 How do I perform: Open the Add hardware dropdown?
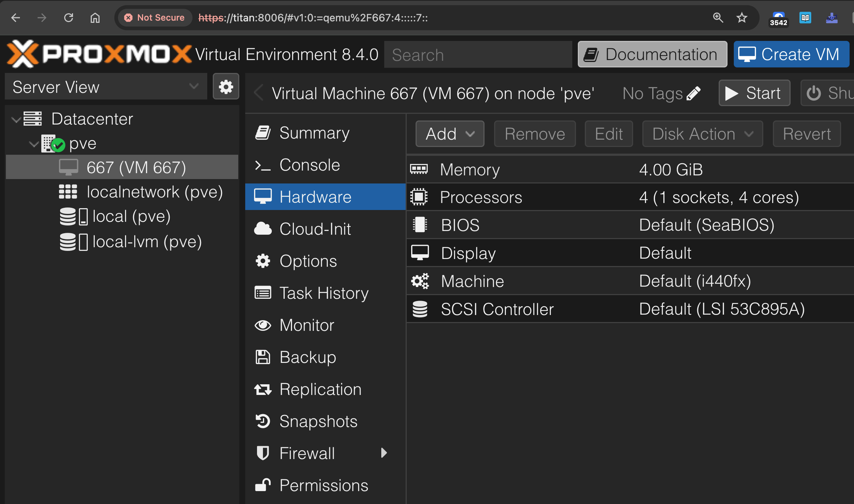[450, 134]
